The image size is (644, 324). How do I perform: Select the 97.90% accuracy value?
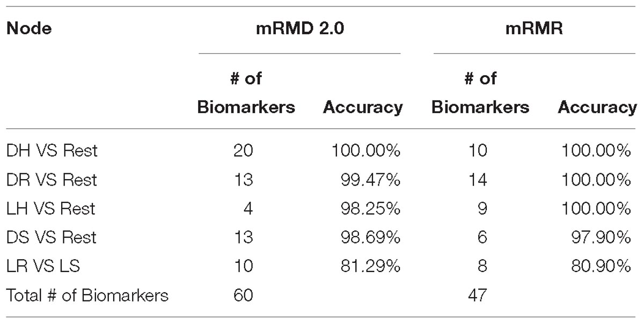[601, 238]
